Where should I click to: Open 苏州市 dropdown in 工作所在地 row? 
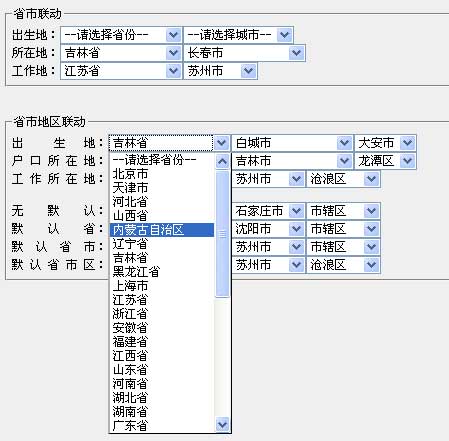[268, 179]
